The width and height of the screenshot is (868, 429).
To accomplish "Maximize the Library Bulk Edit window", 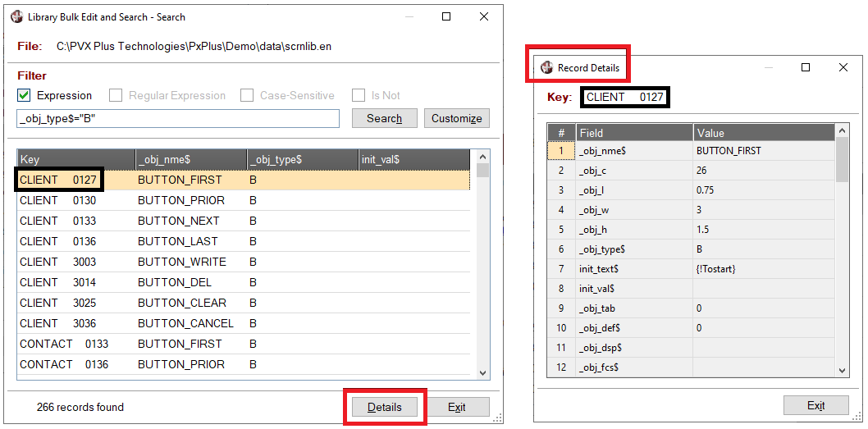I will click(446, 16).
